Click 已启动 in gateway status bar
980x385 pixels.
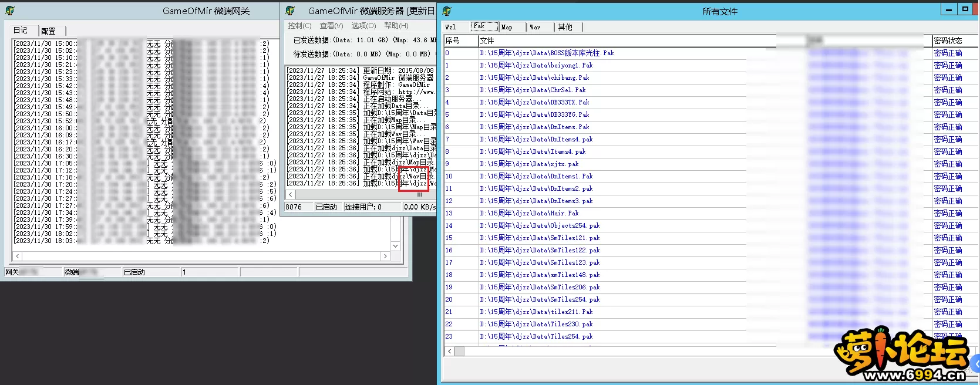click(x=151, y=272)
